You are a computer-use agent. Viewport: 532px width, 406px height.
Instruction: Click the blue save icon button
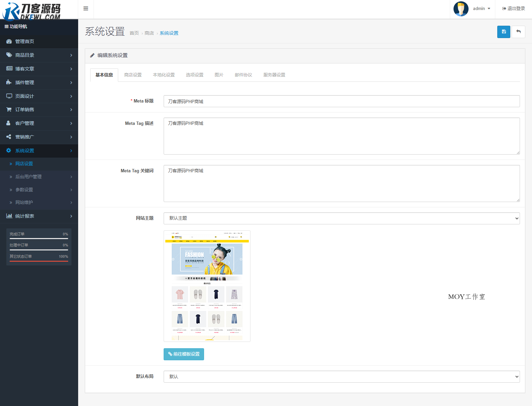tap(504, 32)
